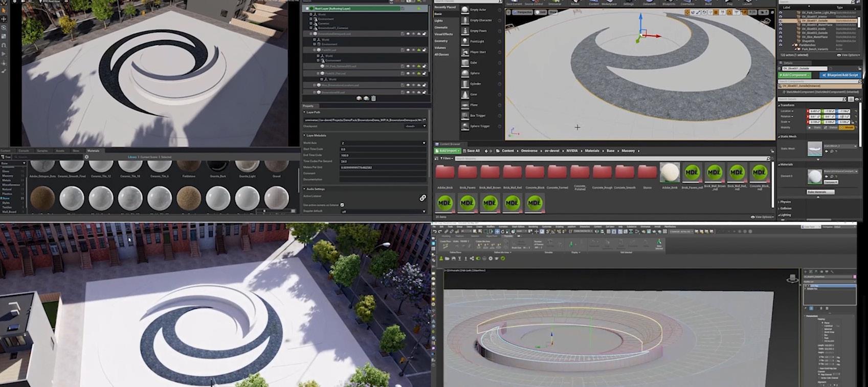Hide Shape006 actor in World Outliner
The width and height of the screenshot is (868, 387).
[781, 41]
